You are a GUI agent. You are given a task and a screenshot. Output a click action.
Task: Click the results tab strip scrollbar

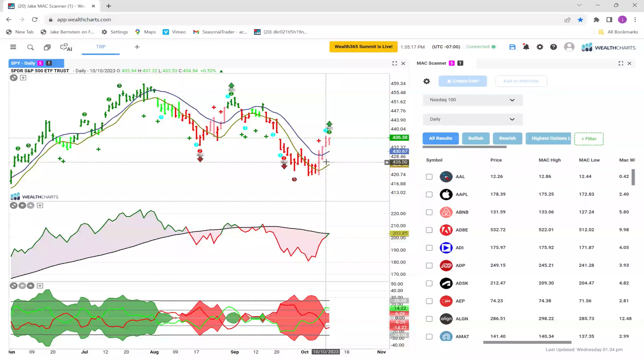click(464, 147)
